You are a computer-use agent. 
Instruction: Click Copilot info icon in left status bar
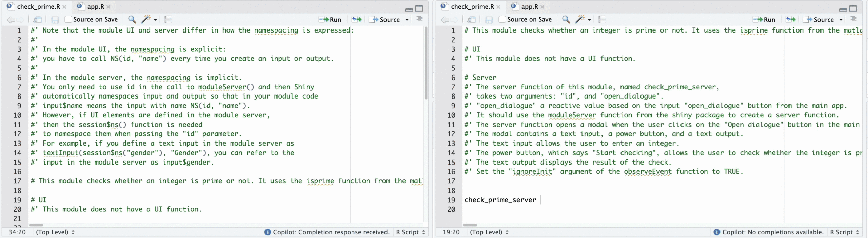(x=268, y=232)
